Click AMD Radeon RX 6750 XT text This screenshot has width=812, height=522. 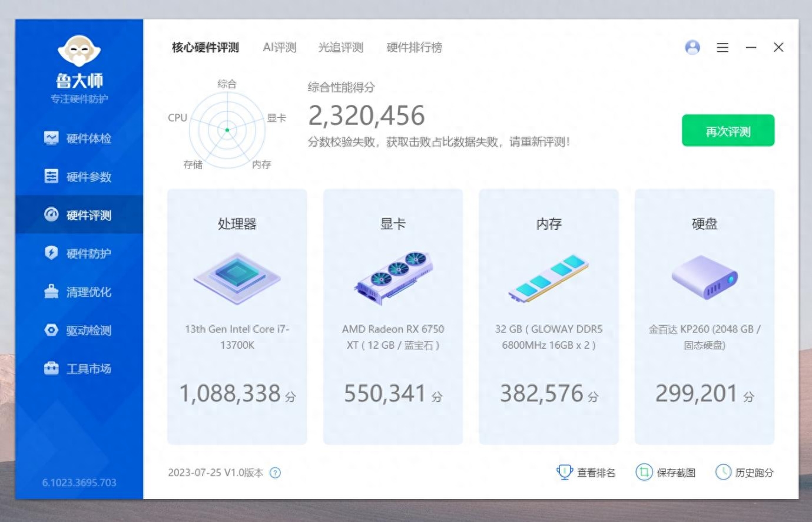[393, 337]
